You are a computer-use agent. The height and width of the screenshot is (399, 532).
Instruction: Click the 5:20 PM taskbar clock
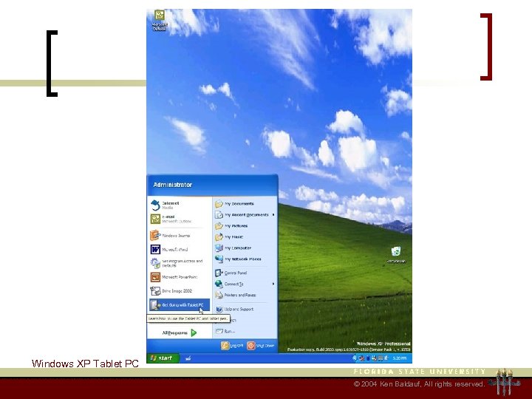pyautogui.click(x=399, y=358)
